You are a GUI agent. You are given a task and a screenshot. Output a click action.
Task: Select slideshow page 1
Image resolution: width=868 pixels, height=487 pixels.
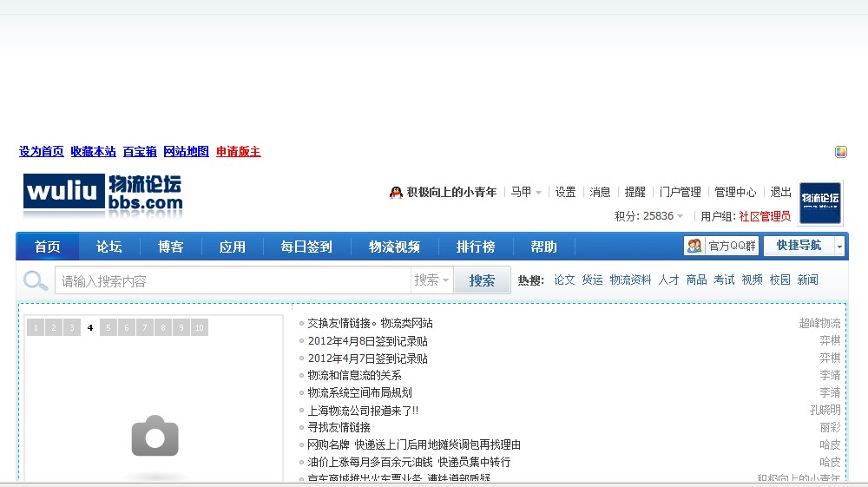tap(36, 327)
